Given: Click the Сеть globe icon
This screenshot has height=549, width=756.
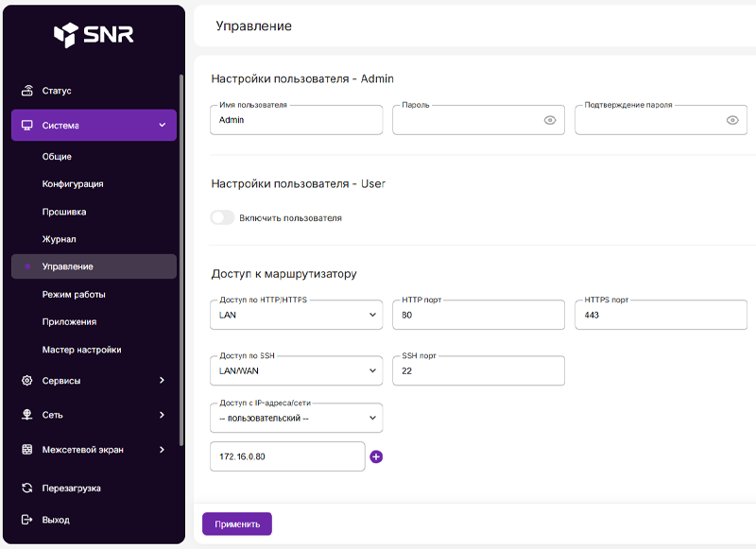Looking at the screenshot, I should click(x=27, y=415).
